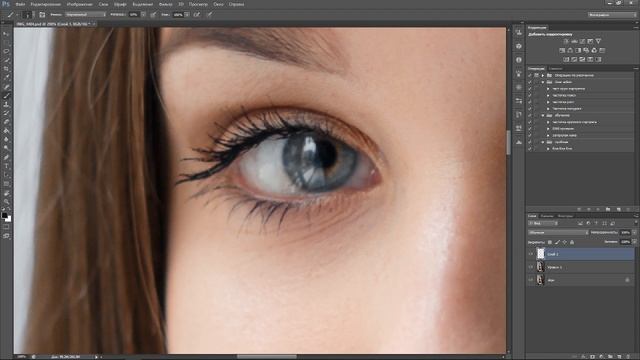Add a Color Balance adjustment
The image size is (640, 360).
point(570,50)
